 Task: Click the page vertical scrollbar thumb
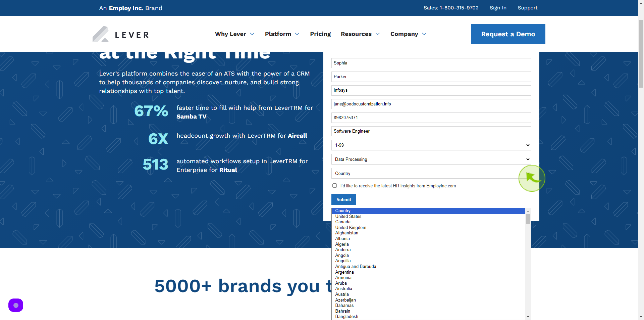point(641,54)
